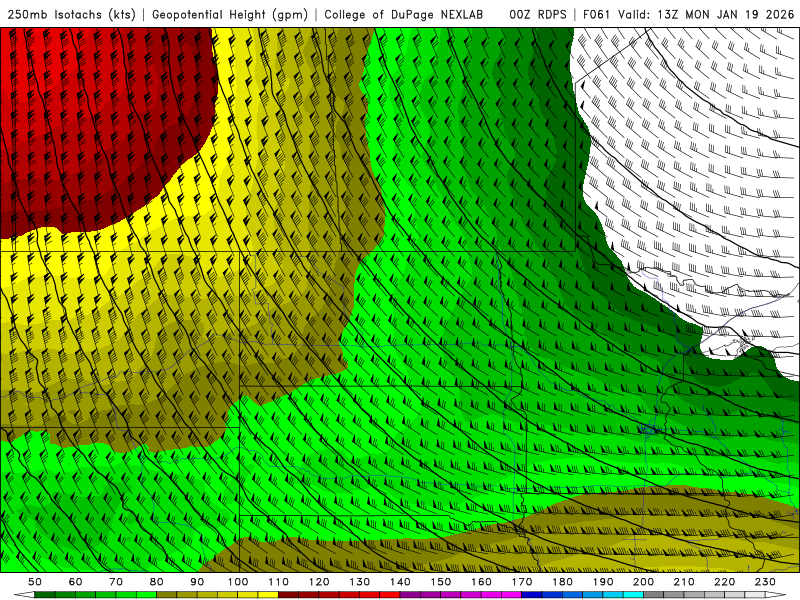Click the 180 value on the color scale
Viewport: 800px width, 600px height.
(562, 582)
